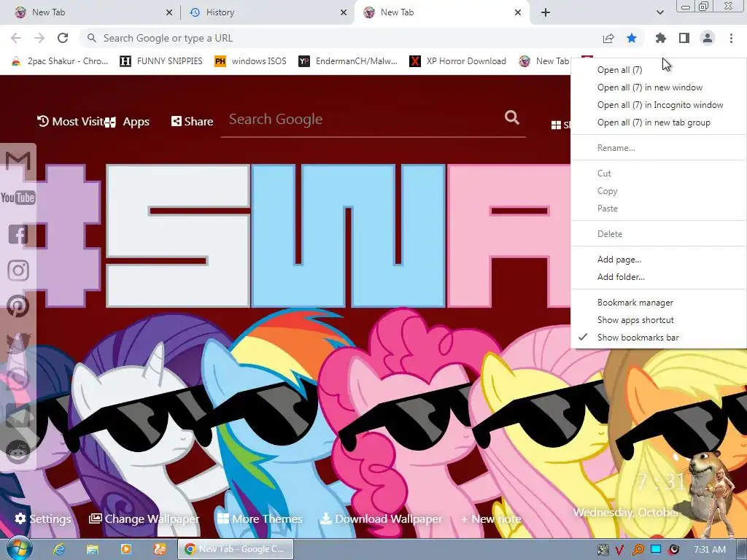Open the Twitter sidebar shortcut
Image resolution: width=747 pixels, height=560 pixels.
click(18, 343)
